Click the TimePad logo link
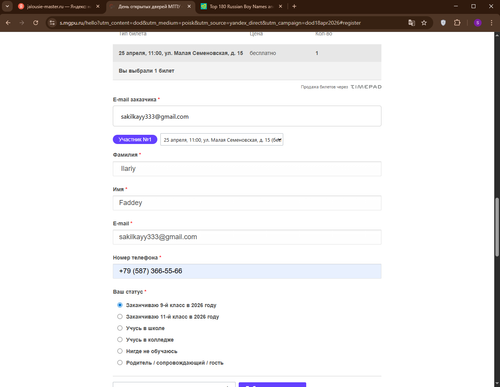The width and height of the screenshot is (500, 387). tap(366, 87)
